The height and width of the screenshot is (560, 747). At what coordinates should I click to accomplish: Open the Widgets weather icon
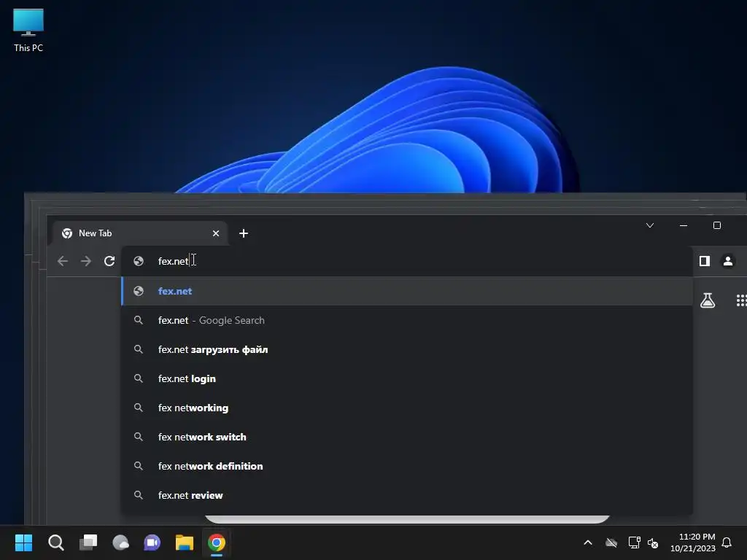pyautogui.click(x=120, y=542)
